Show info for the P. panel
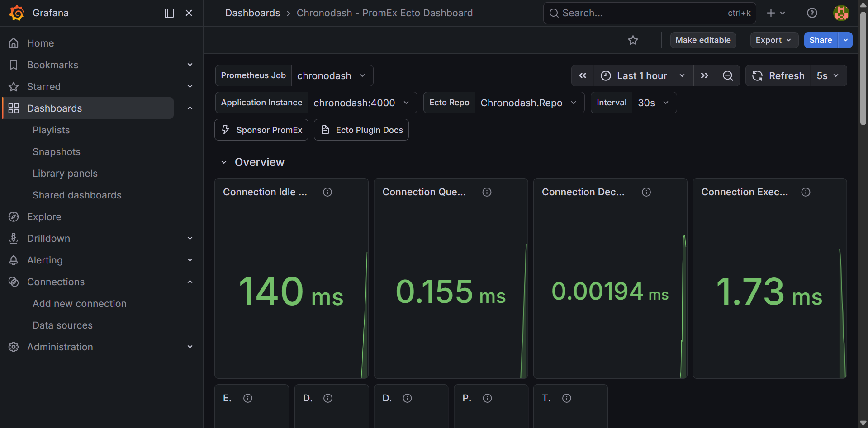 pyautogui.click(x=487, y=398)
